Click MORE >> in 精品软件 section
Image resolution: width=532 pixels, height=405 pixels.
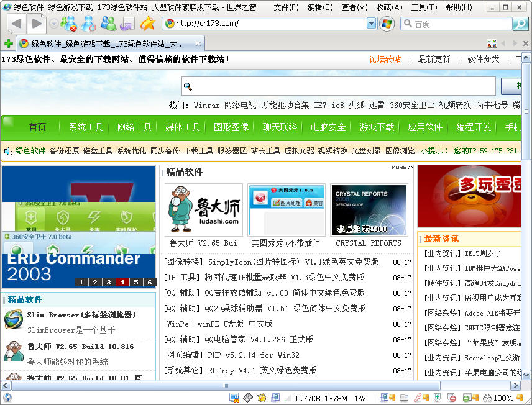pos(402,168)
